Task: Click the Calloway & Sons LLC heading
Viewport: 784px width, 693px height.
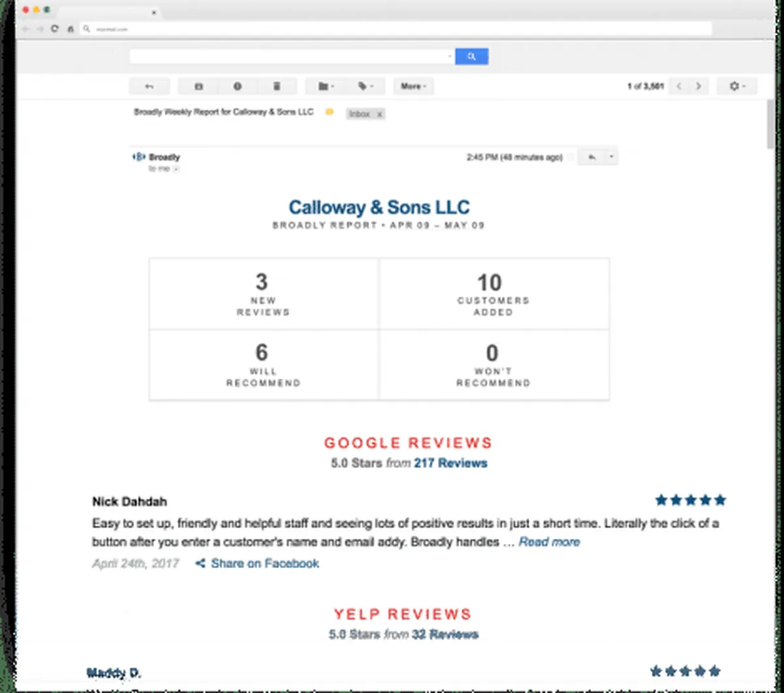Action: tap(380, 207)
